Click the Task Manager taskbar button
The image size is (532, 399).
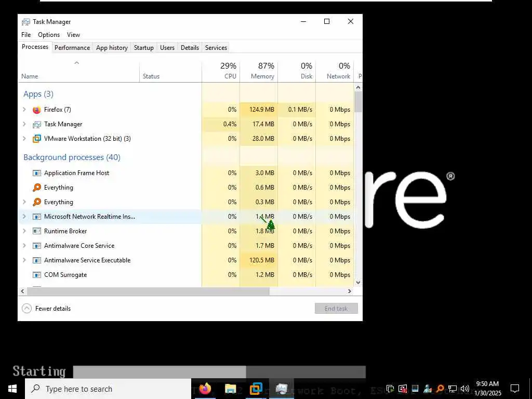pos(282,389)
